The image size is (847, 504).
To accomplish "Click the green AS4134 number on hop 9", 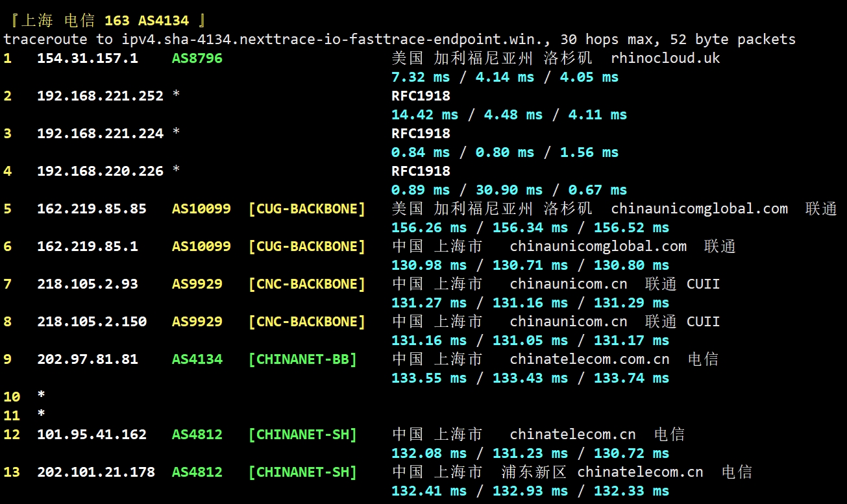I will [197, 359].
